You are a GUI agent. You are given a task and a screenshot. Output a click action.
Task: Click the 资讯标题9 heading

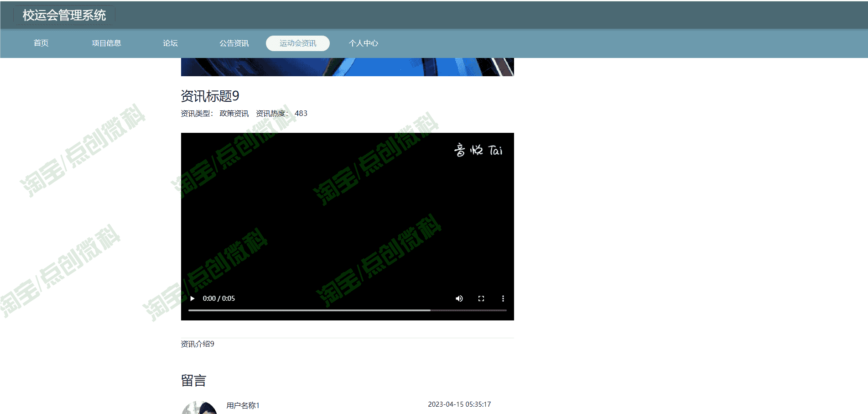(x=210, y=96)
